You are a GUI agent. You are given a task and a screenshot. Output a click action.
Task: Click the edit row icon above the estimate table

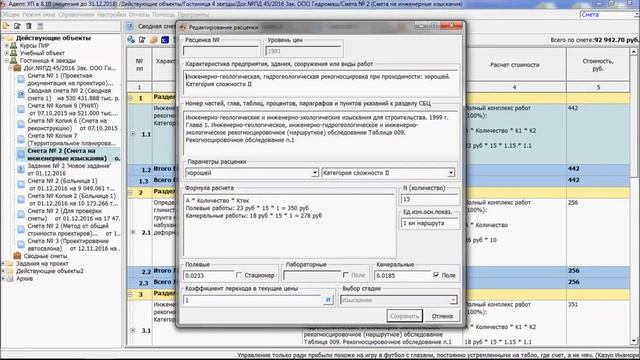(x=142, y=40)
